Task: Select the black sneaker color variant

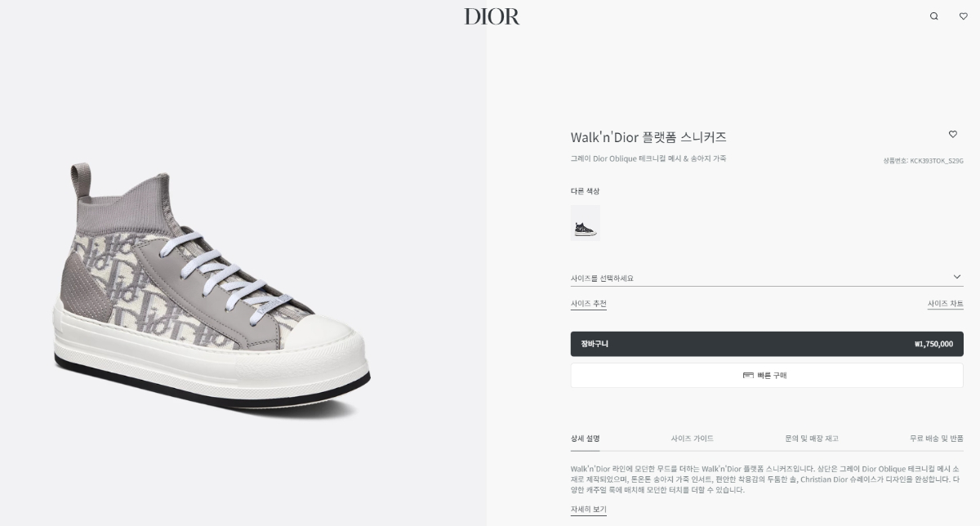Action: tap(585, 223)
